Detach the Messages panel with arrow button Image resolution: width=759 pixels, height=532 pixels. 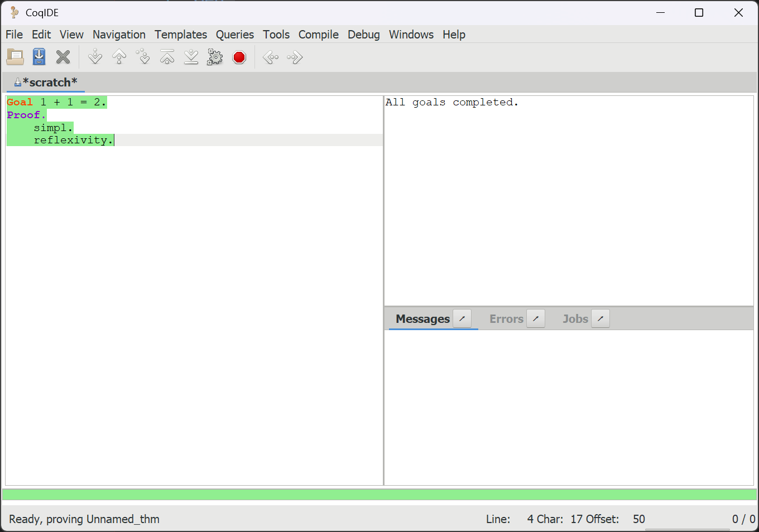pyautogui.click(x=462, y=319)
